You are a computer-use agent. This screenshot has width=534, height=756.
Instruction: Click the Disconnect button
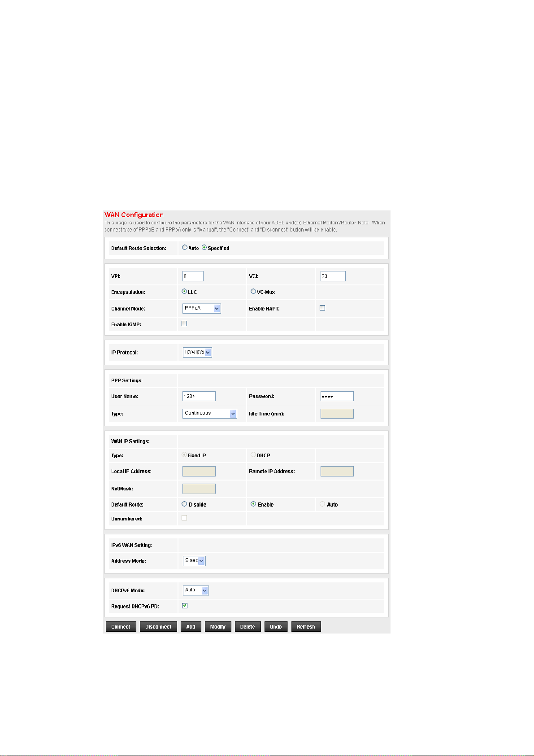tap(158, 627)
